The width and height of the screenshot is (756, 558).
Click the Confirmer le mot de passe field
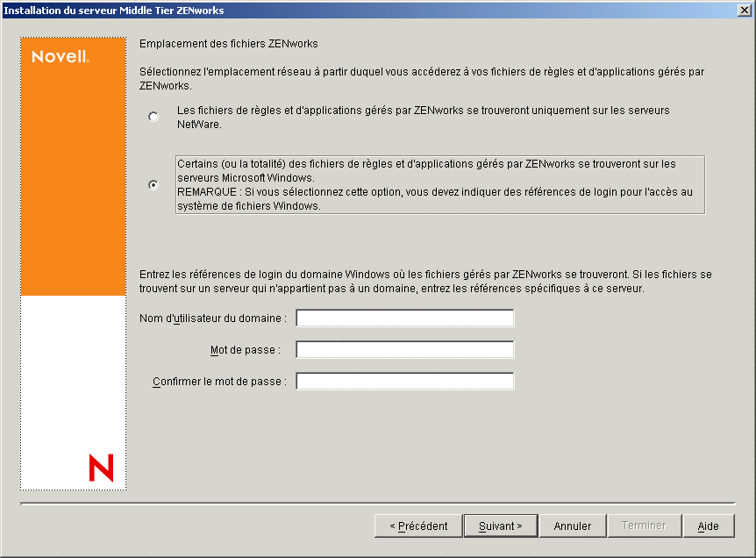coord(404,381)
